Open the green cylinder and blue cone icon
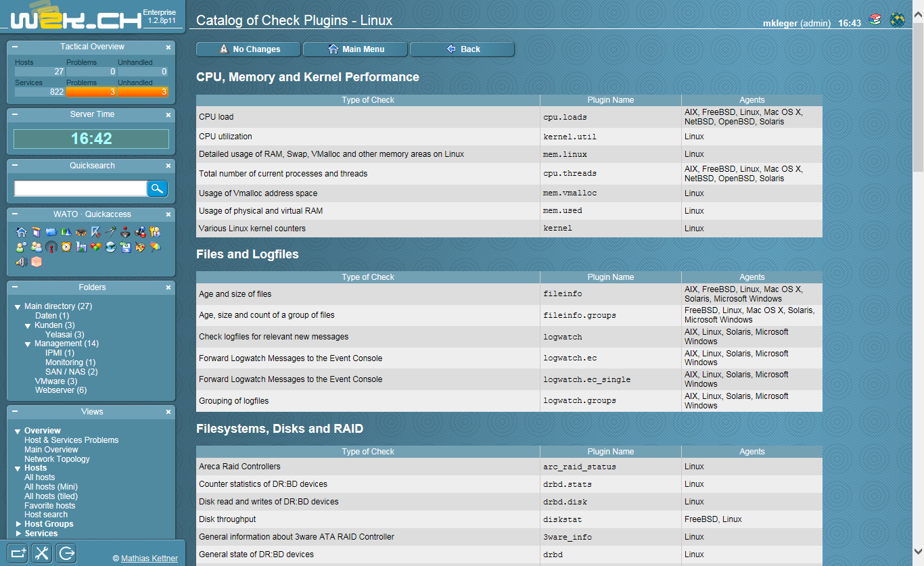 [x=66, y=232]
